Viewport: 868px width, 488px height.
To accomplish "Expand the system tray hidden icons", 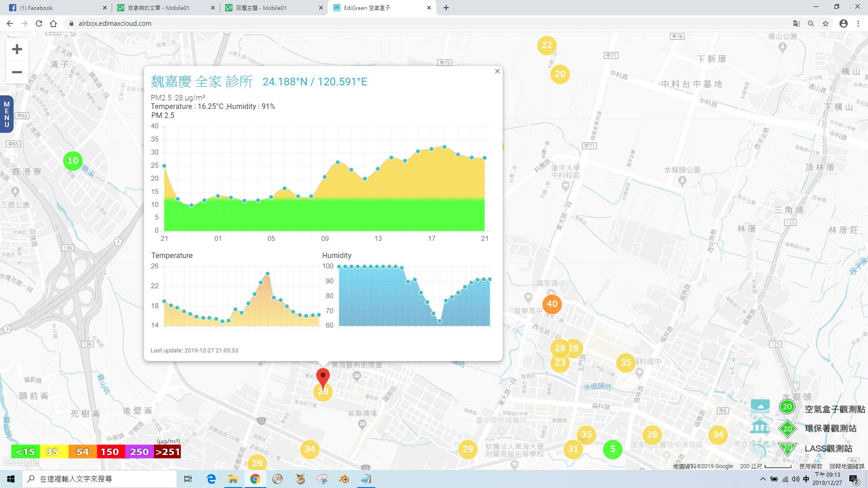I will click(x=763, y=479).
